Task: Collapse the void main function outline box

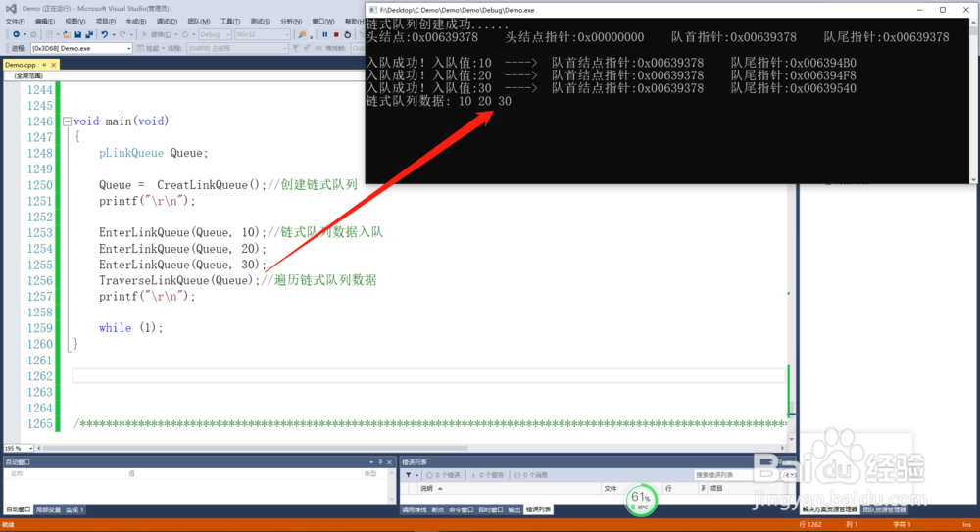Action: click(67, 121)
